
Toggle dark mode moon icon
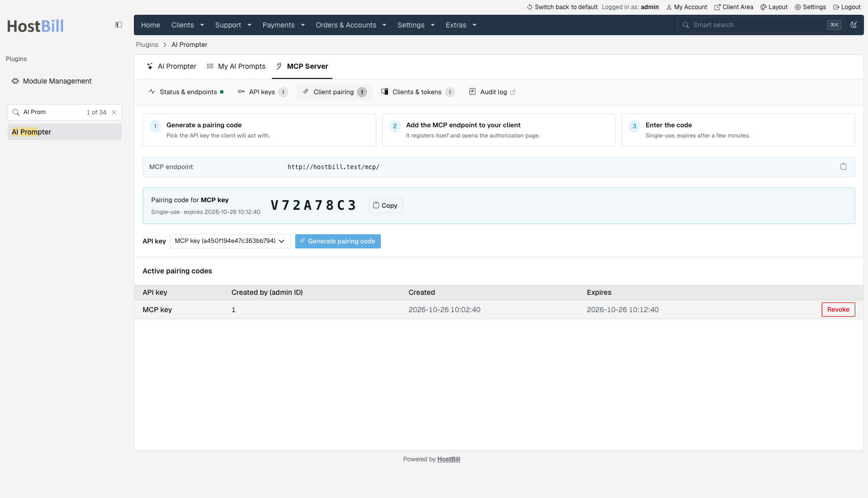click(854, 24)
